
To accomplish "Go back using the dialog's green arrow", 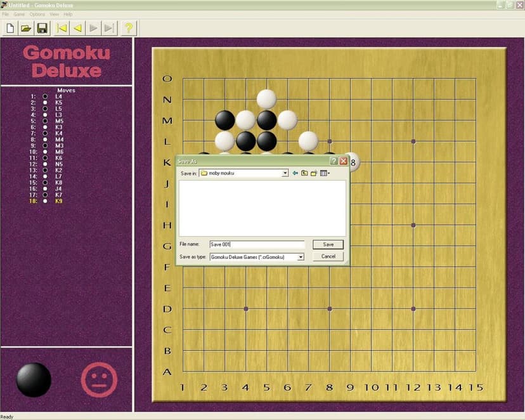I will 295,173.
